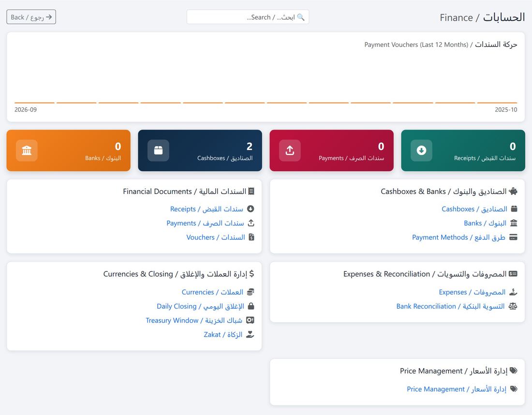Click the Expenses & Reconciliation section heading text
Screen dimensions: 532x415
coord(425,274)
